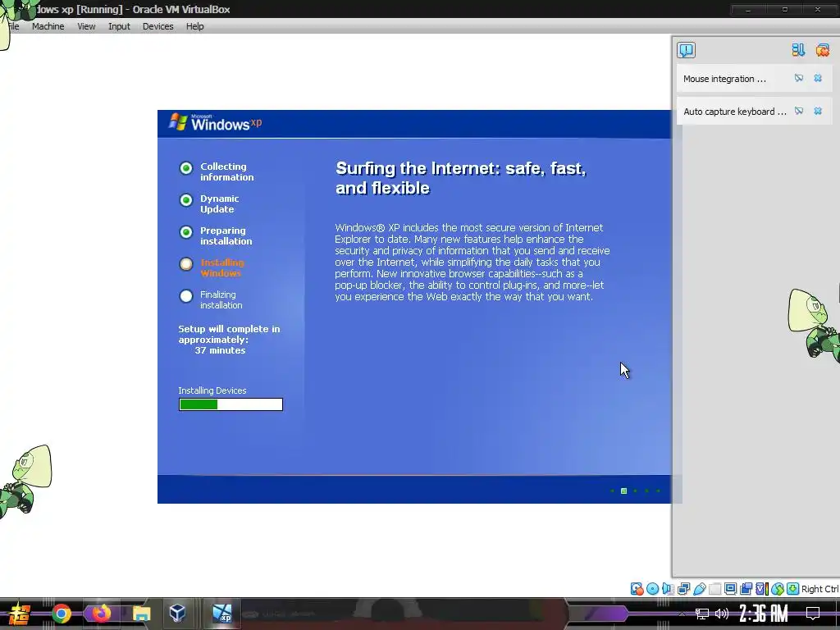The width and height of the screenshot is (840, 630).
Task: Toggle the notification center speech-bubble icon
Action: click(687, 50)
